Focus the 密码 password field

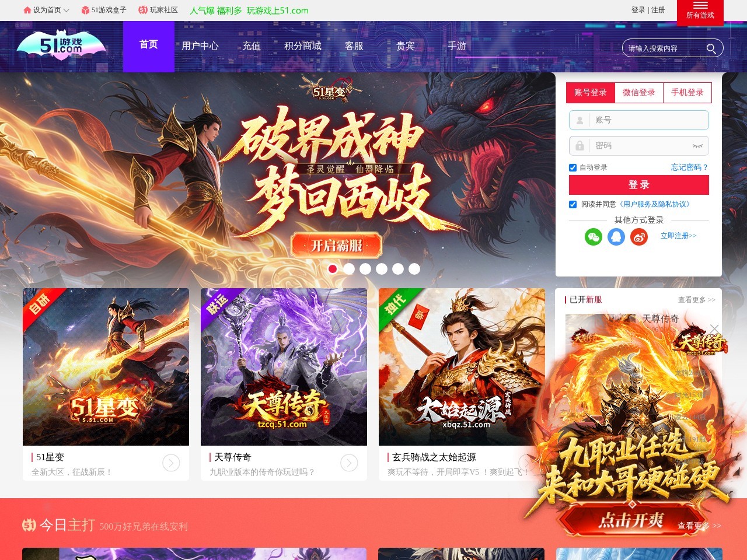(639, 145)
